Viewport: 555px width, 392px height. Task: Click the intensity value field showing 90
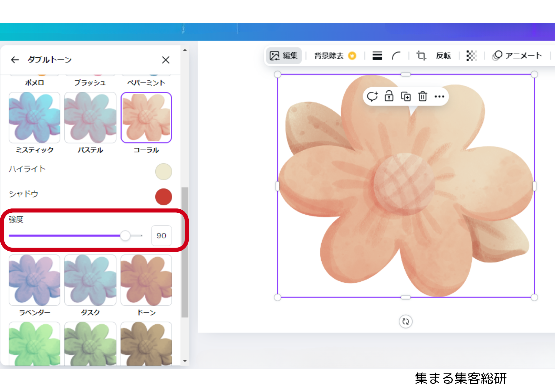click(161, 236)
